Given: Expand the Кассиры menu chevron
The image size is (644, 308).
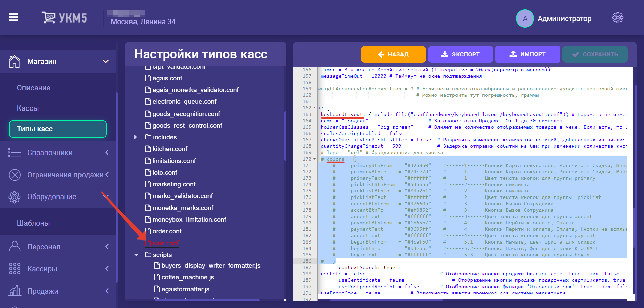Looking at the screenshot, I should pyautogui.click(x=107, y=269).
